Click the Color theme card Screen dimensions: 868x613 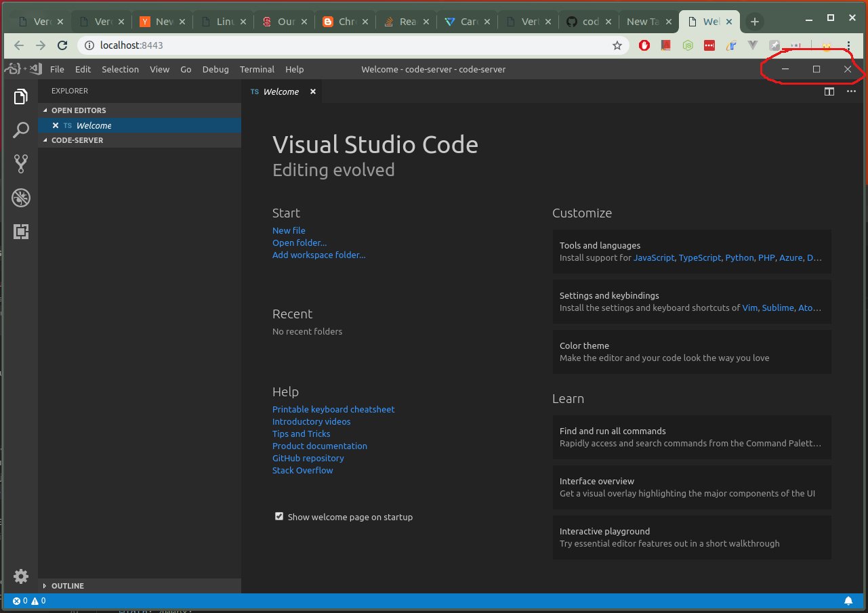coord(692,352)
